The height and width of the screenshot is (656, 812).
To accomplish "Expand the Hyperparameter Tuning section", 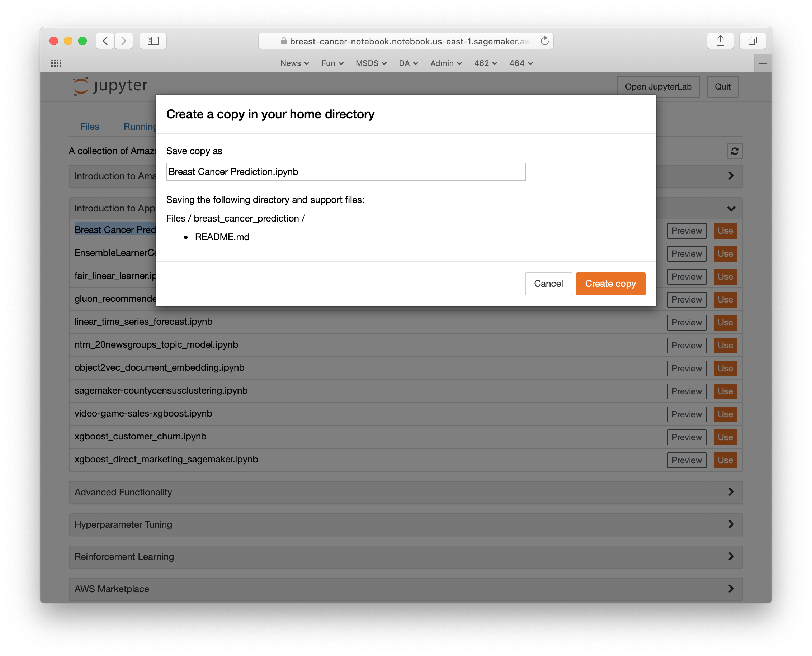I will pos(406,524).
